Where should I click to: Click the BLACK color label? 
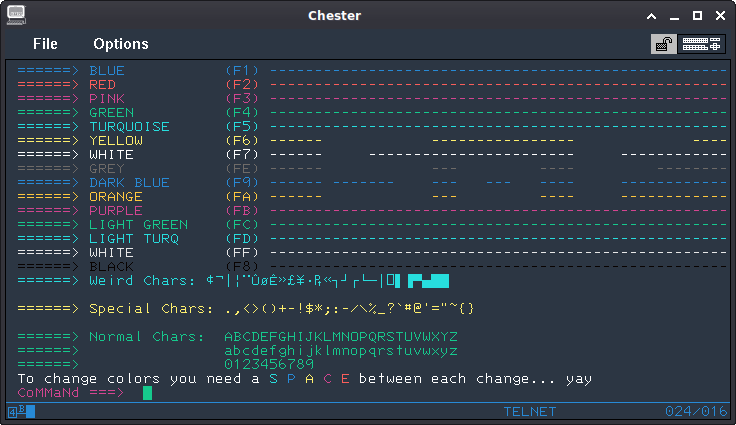tap(112, 267)
